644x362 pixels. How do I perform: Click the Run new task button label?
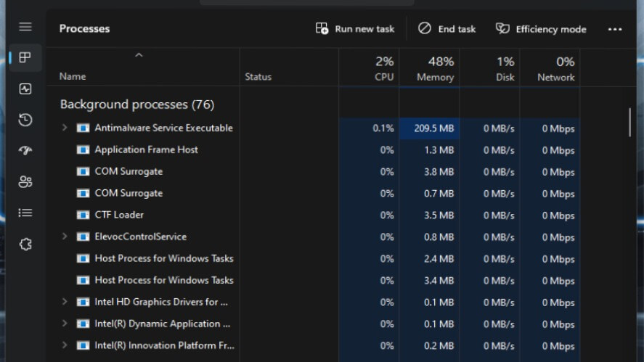coord(364,29)
